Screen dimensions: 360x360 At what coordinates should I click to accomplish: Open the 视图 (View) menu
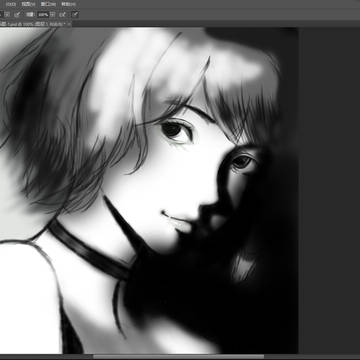pos(28,4)
